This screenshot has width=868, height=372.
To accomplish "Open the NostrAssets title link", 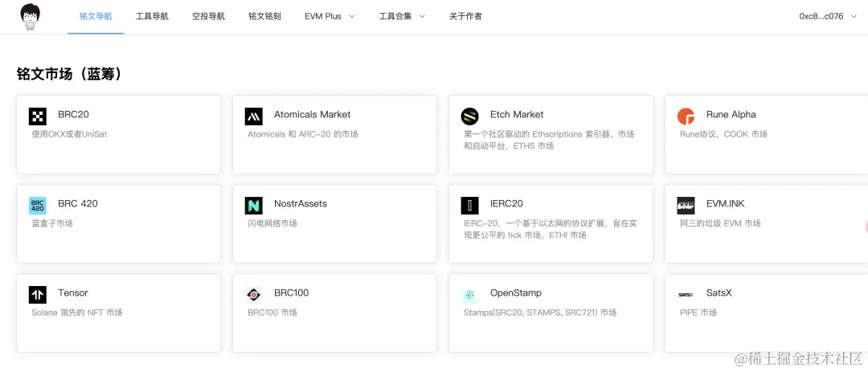I will (301, 204).
